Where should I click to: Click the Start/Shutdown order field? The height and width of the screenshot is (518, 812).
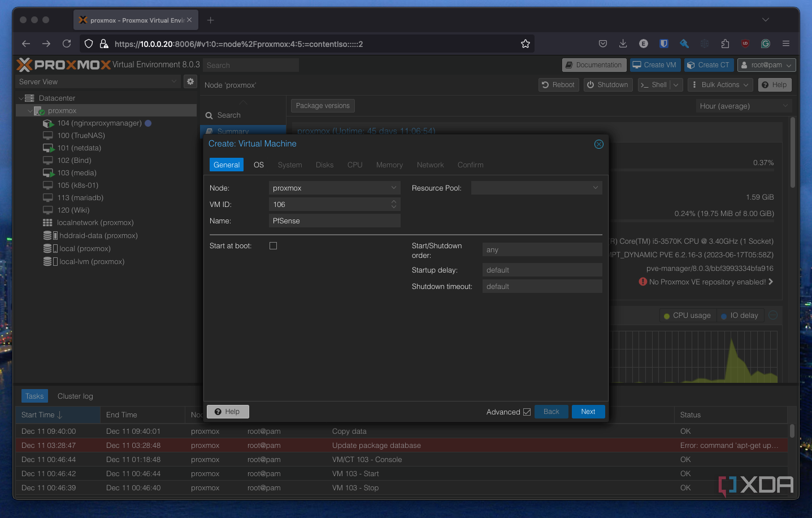click(542, 250)
